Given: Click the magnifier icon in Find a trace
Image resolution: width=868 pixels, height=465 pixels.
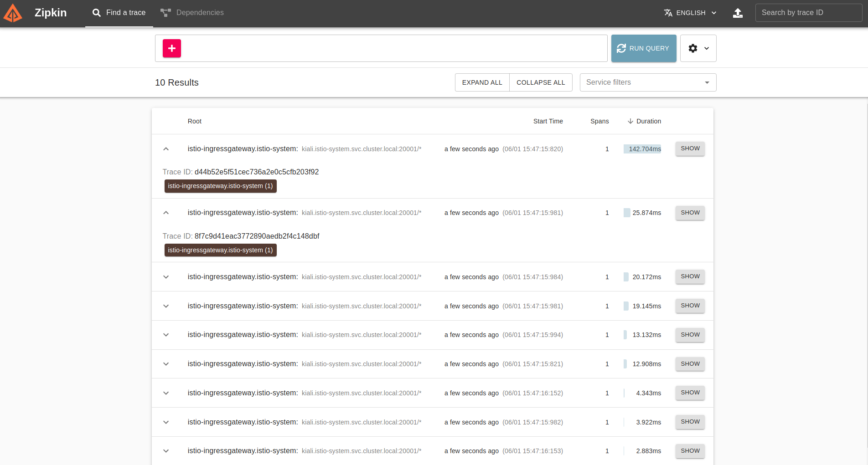Looking at the screenshot, I should point(97,13).
